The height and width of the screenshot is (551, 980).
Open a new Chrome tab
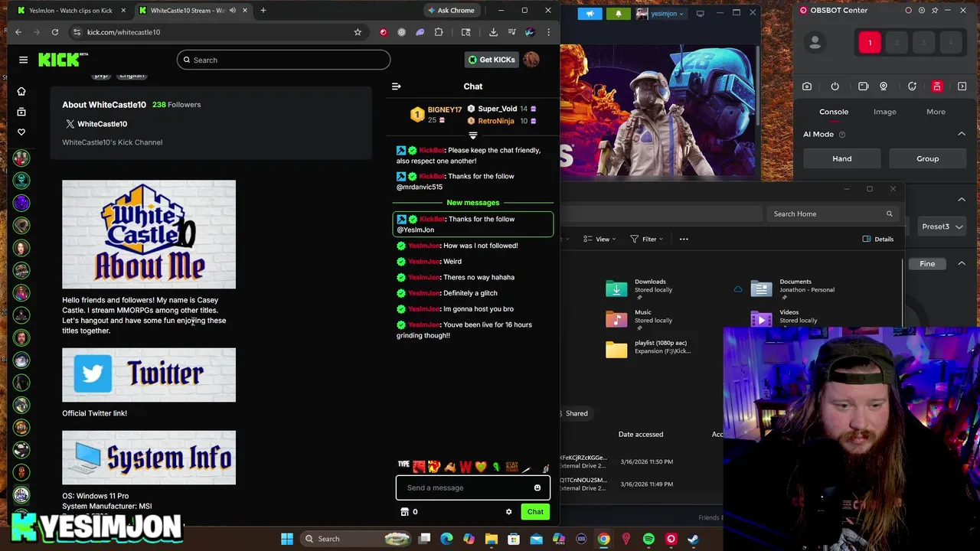263,11
